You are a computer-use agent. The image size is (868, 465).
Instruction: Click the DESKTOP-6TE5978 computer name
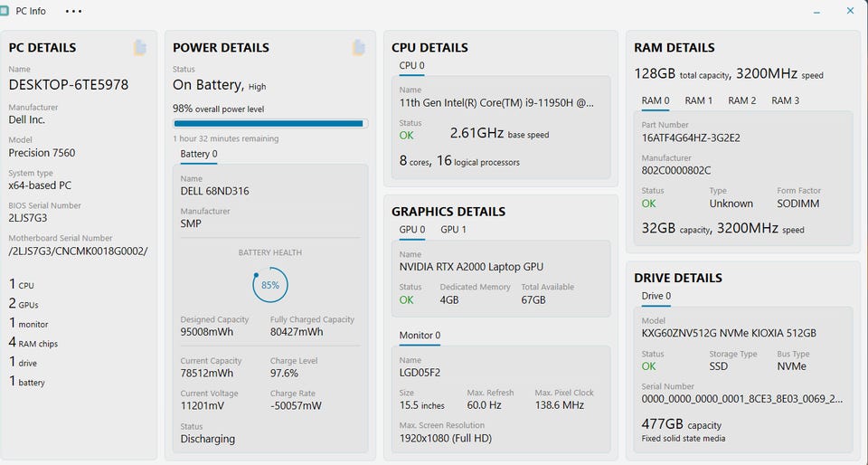click(x=69, y=85)
